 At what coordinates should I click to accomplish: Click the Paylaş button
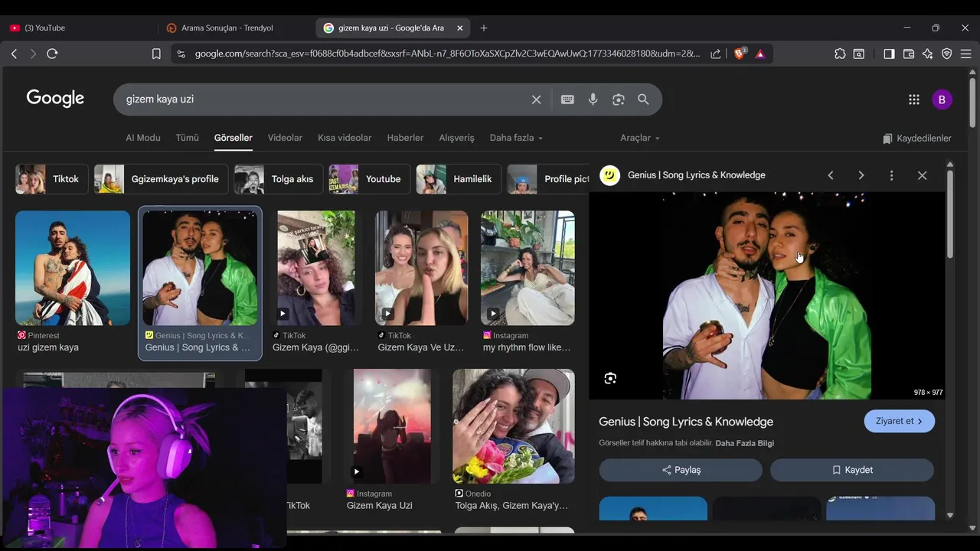pyautogui.click(x=681, y=470)
